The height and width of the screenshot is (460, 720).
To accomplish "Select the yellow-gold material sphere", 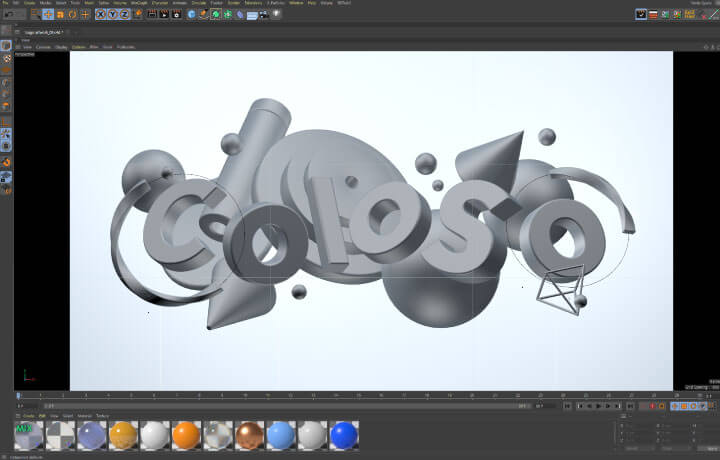I will coord(123,435).
